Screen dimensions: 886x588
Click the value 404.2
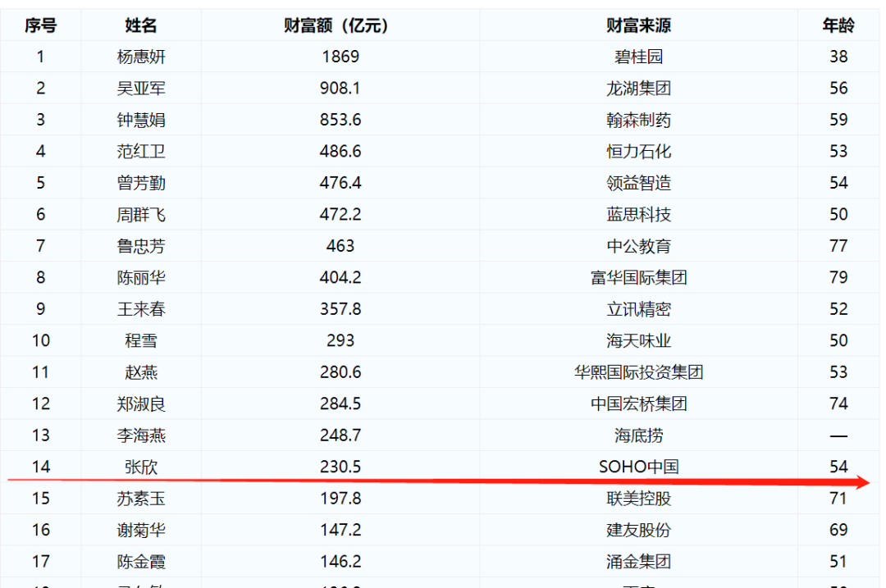point(340,277)
